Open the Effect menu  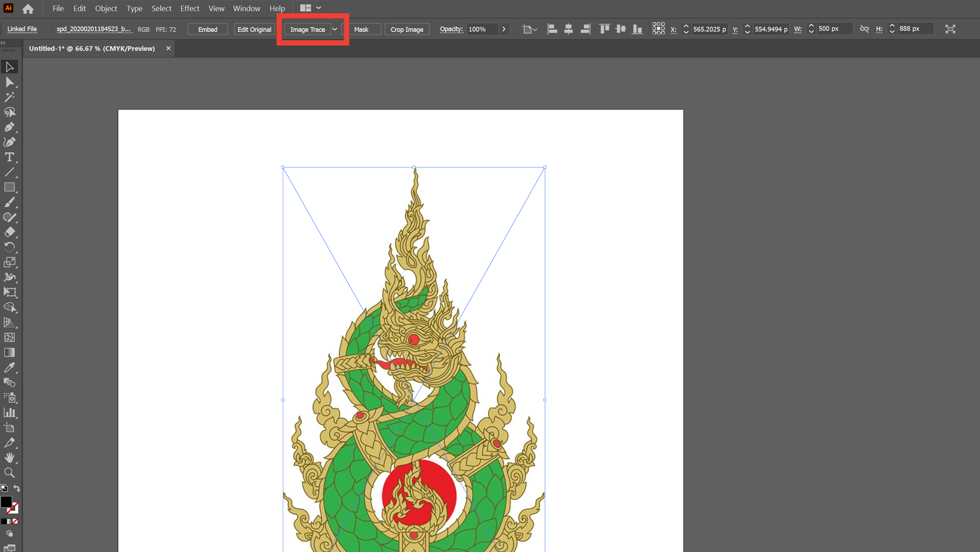point(189,8)
